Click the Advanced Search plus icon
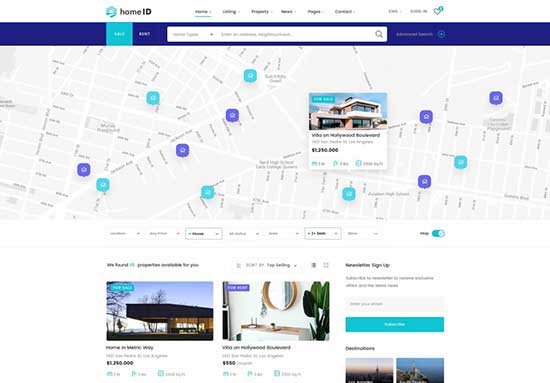The image size is (550, 383). (442, 34)
